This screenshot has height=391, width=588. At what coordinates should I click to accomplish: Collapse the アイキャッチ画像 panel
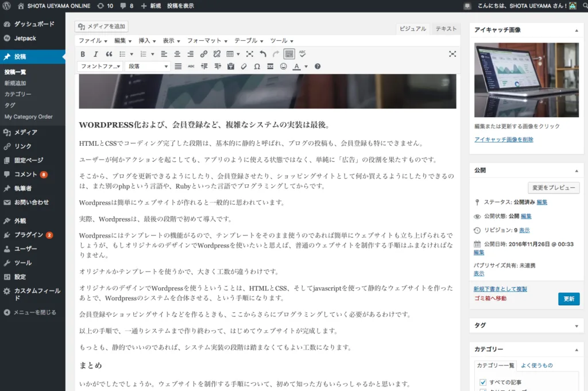pos(577,30)
